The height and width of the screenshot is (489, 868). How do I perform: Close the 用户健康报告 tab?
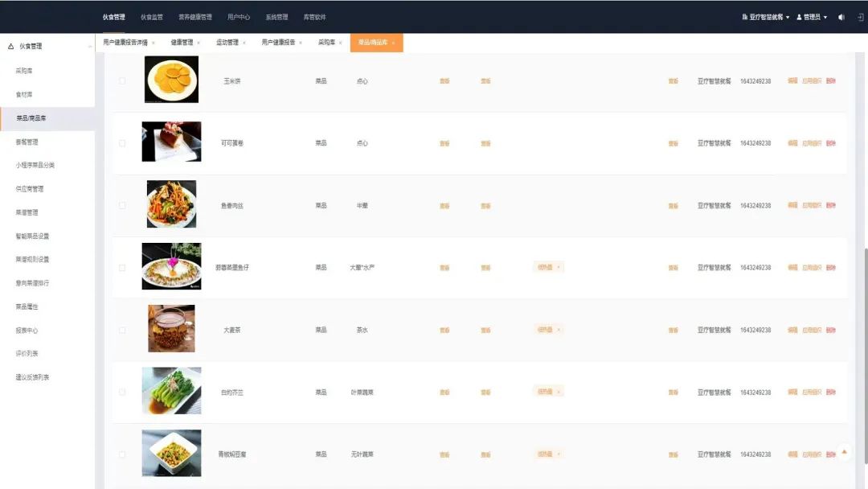(x=301, y=43)
